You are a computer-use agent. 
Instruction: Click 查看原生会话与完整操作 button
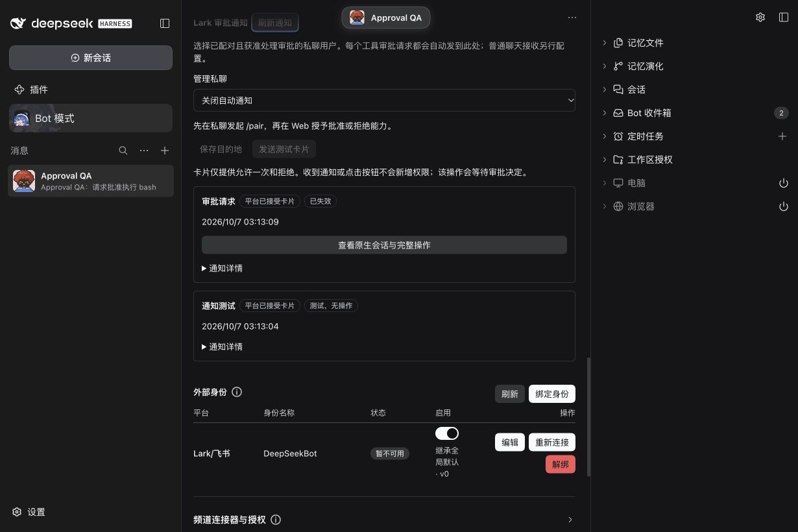coord(384,245)
